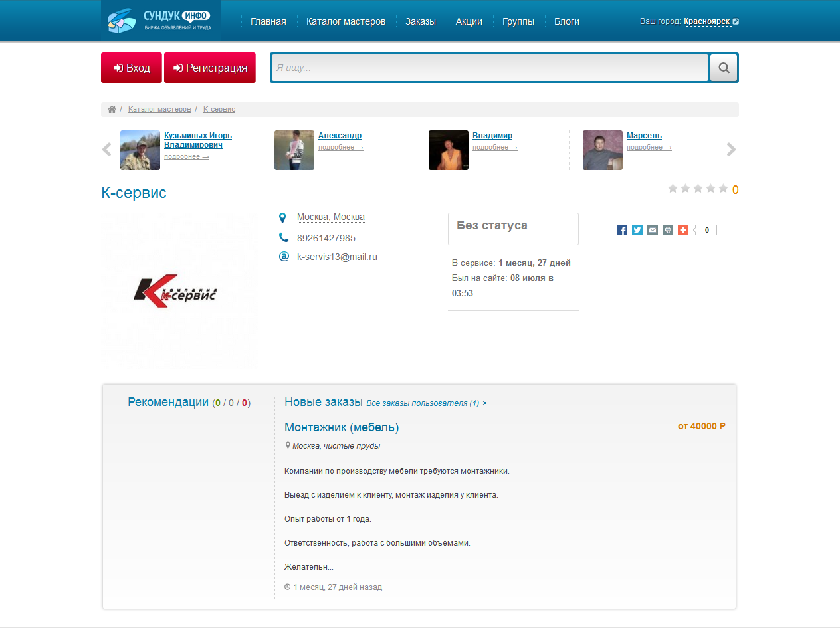
Task: Open more sharing options plus icon
Action: coord(683,230)
